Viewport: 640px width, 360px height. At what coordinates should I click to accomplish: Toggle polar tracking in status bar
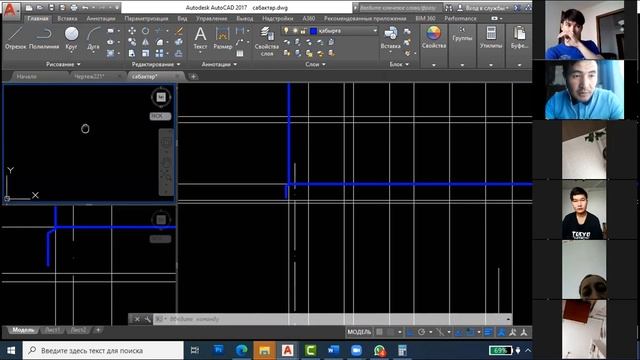pos(422,332)
